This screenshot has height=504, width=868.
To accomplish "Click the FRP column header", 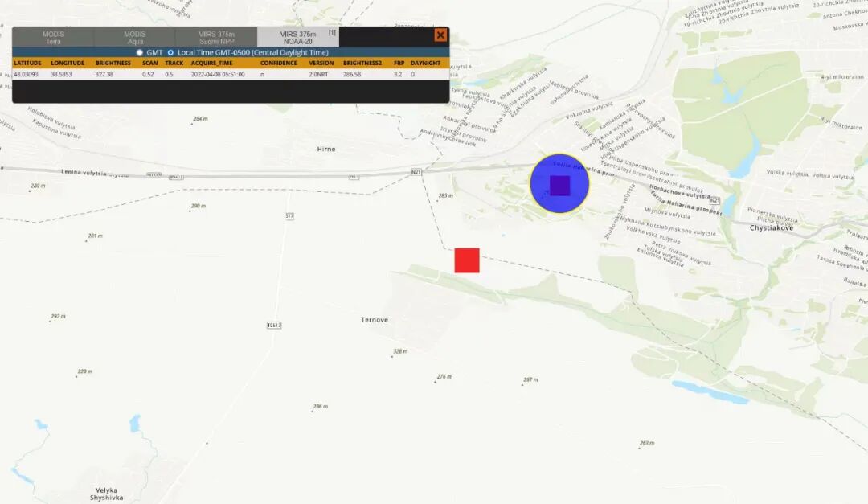I will tap(399, 64).
